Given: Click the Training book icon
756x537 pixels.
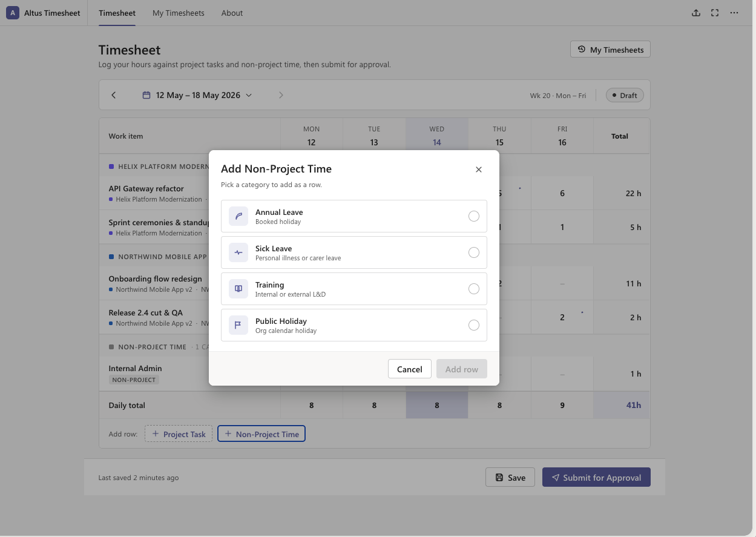Looking at the screenshot, I should tap(238, 289).
